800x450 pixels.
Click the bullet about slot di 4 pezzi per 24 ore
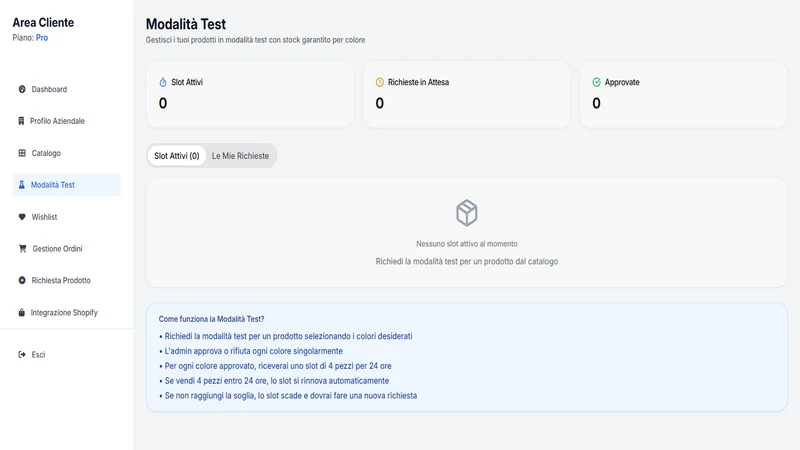tap(276, 366)
